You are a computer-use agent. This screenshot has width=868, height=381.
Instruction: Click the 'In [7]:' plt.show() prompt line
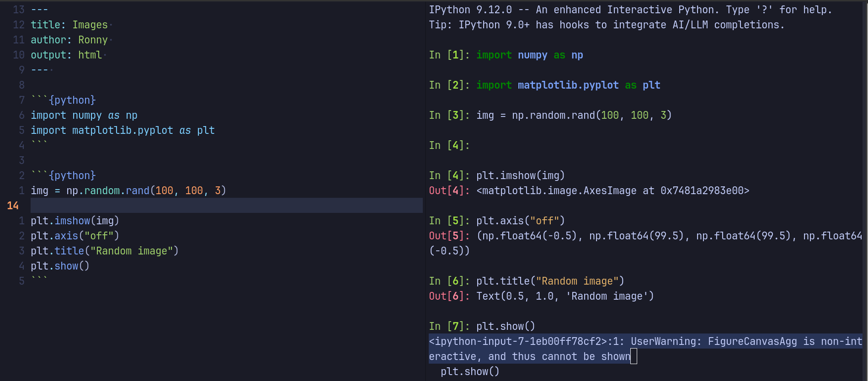pyautogui.click(x=482, y=326)
